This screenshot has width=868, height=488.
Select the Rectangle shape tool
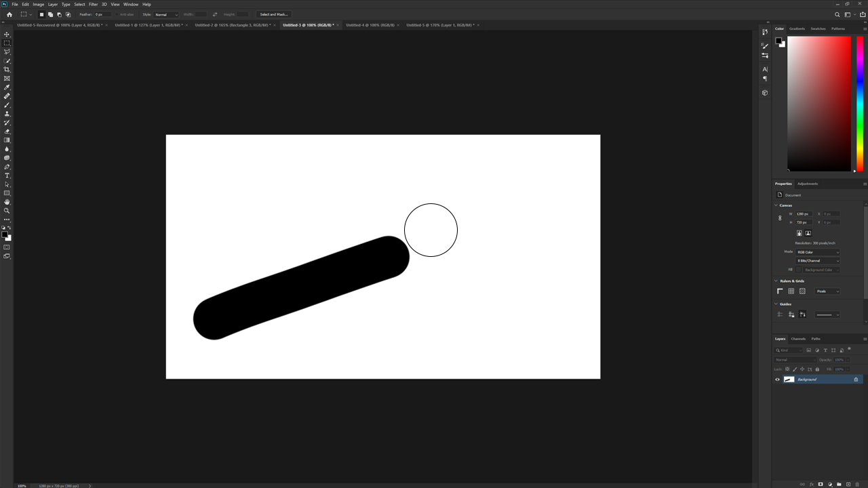pyautogui.click(x=7, y=193)
